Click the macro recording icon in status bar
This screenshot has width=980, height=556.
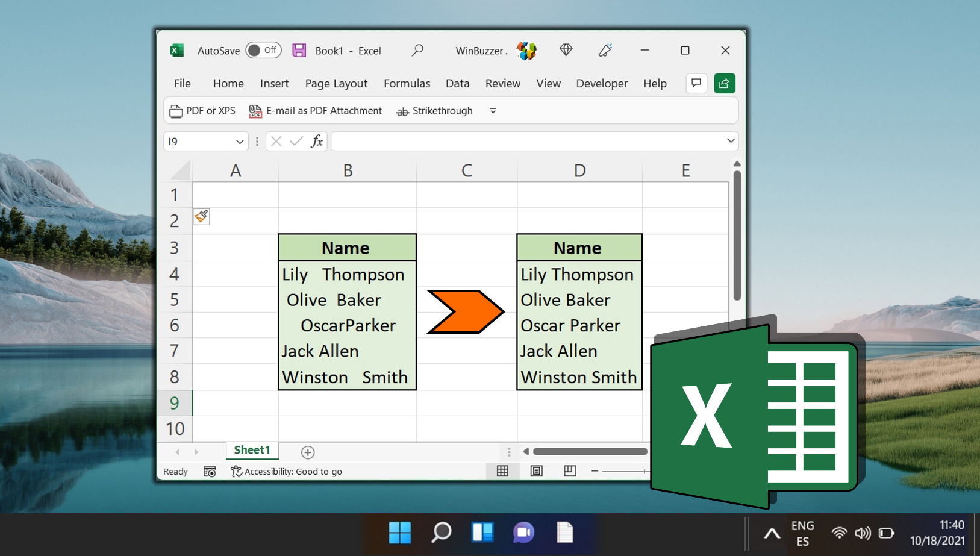[x=210, y=472]
